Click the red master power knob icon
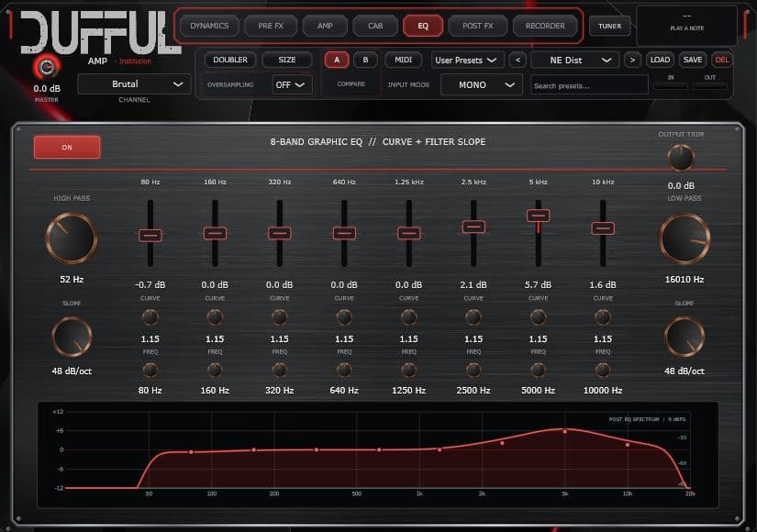This screenshot has height=532, width=757. coord(47,67)
